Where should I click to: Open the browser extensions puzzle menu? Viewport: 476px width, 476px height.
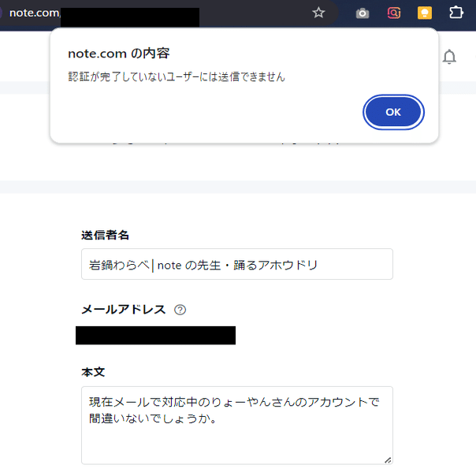(456, 13)
